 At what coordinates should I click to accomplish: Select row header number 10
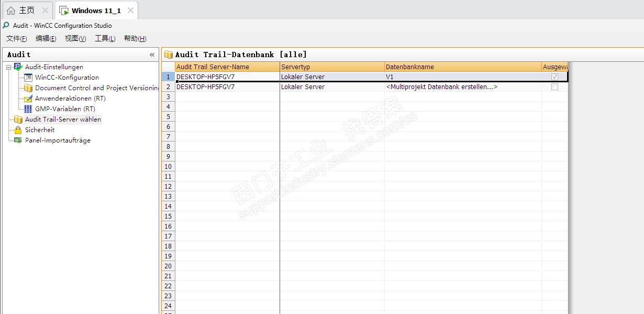(168, 167)
